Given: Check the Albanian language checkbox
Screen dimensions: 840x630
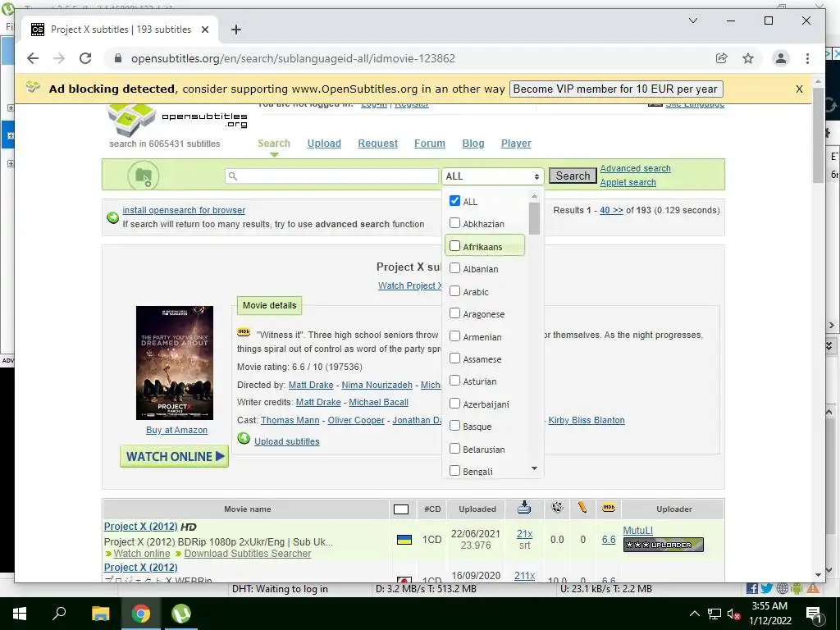Looking at the screenshot, I should pos(454,268).
